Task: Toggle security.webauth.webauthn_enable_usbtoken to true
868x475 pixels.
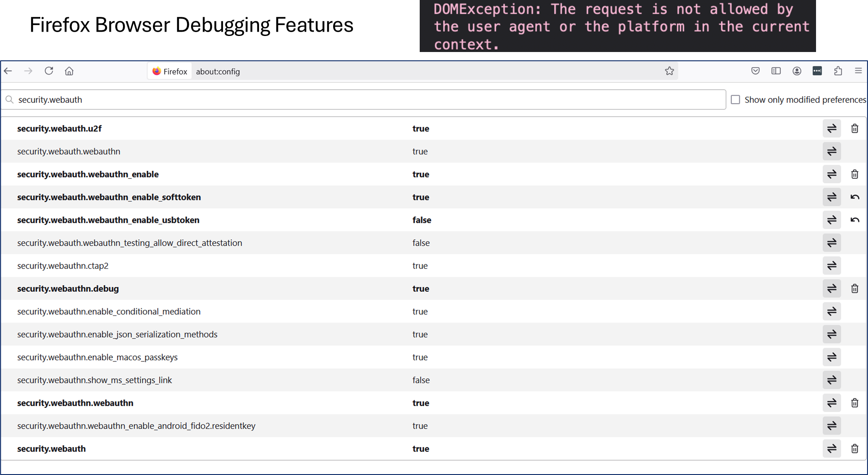Action: tap(832, 220)
